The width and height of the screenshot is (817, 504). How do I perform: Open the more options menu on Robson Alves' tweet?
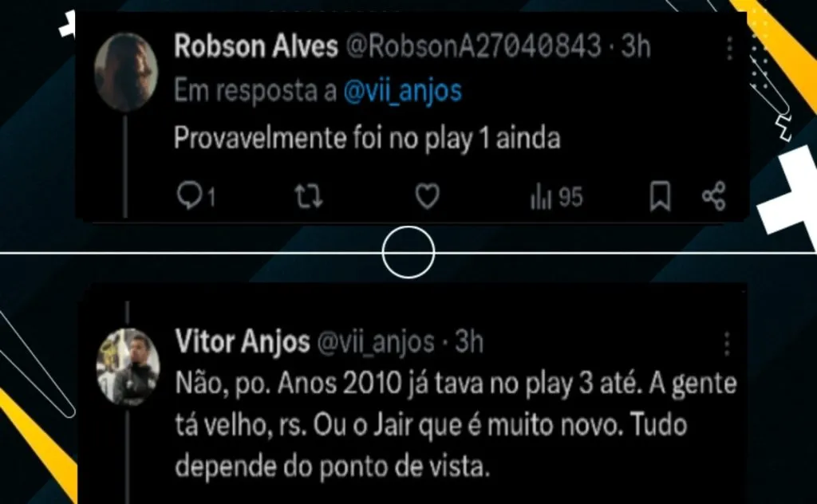(x=729, y=49)
